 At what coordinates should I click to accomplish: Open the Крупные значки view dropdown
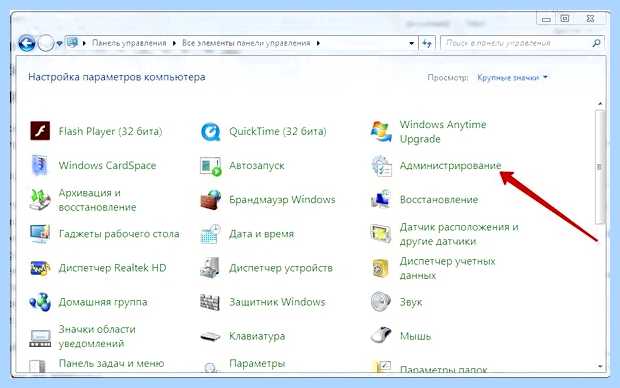coord(512,77)
